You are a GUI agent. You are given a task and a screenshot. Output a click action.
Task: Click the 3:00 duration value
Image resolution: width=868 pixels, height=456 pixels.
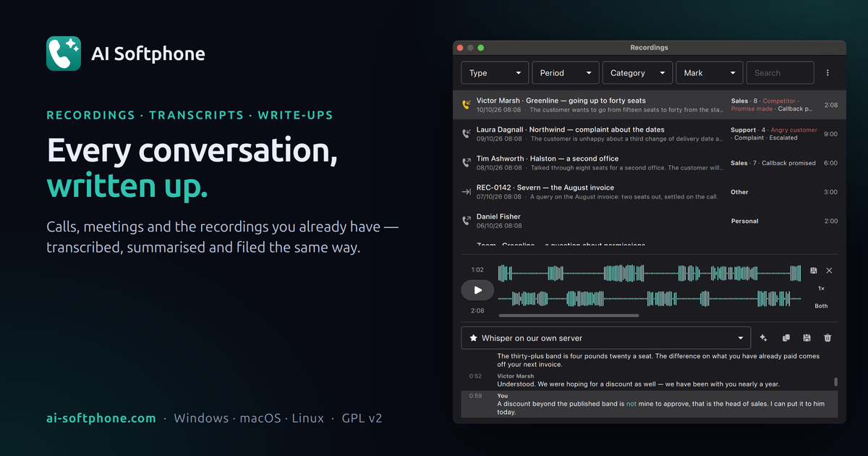tap(830, 192)
